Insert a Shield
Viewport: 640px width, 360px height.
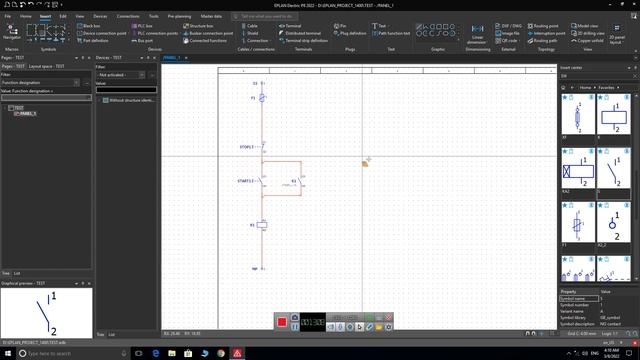tap(250, 33)
